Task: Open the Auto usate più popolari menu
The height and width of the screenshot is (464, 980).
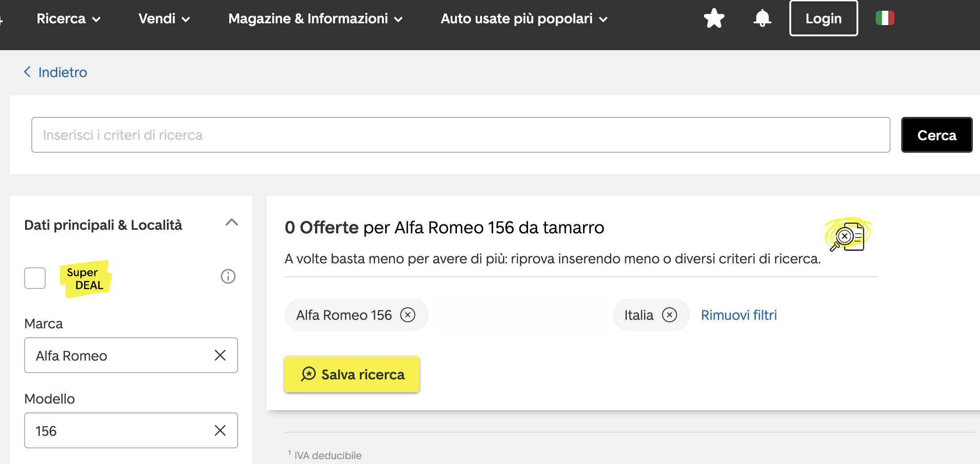Action: [x=524, y=19]
